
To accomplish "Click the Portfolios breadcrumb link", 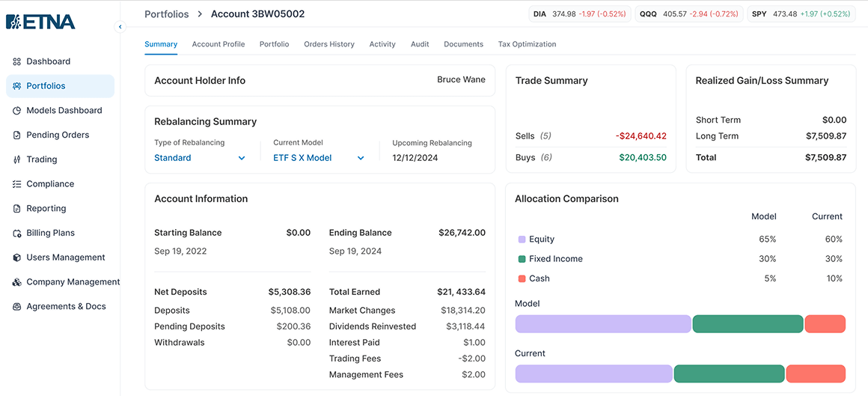I will coord(167,13).
